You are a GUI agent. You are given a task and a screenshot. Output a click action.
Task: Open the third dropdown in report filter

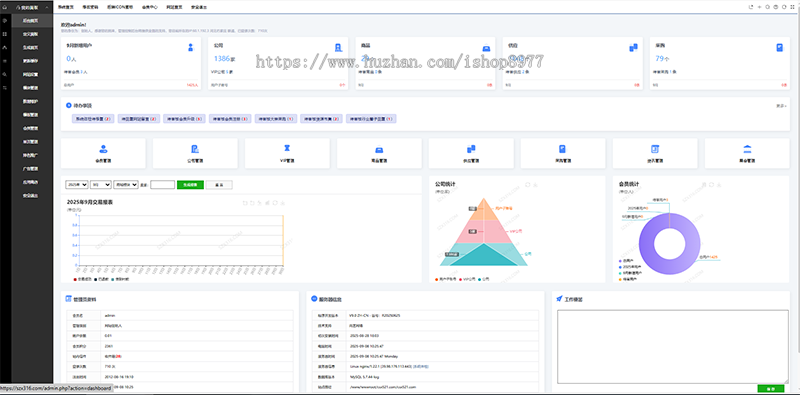point(126,185)
